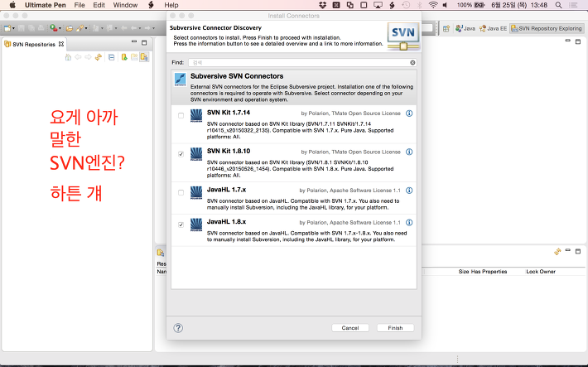The image size is (588, 367).
Task: Click the volume icon in menu bar
Action: click(x=445, y=5)
